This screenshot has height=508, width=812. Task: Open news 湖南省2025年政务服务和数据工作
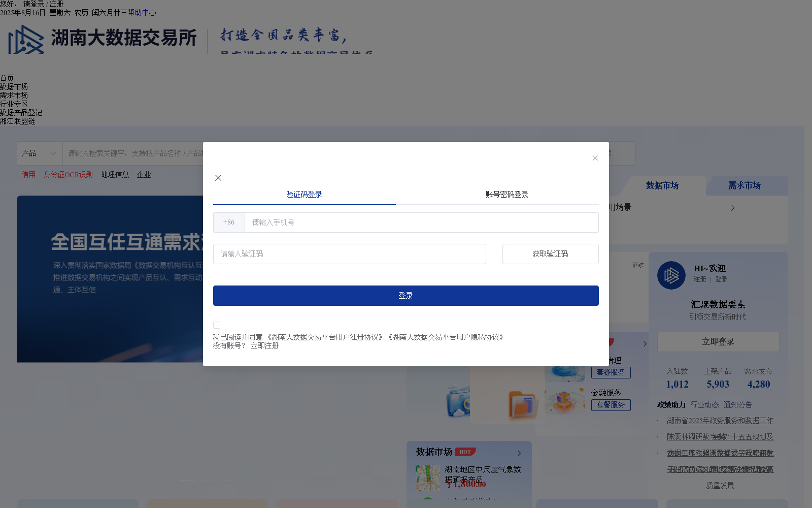coord(720,421)
